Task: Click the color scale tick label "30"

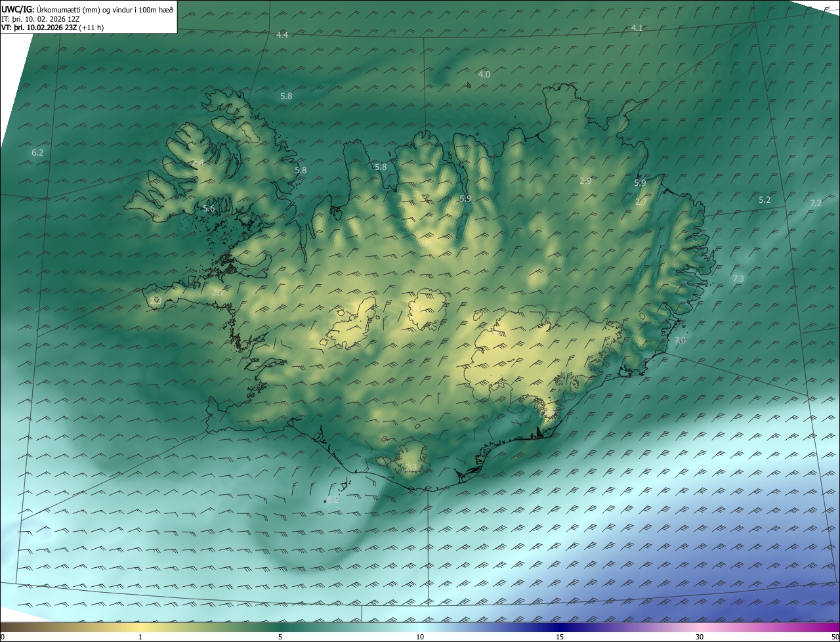Action: point(700,637)
